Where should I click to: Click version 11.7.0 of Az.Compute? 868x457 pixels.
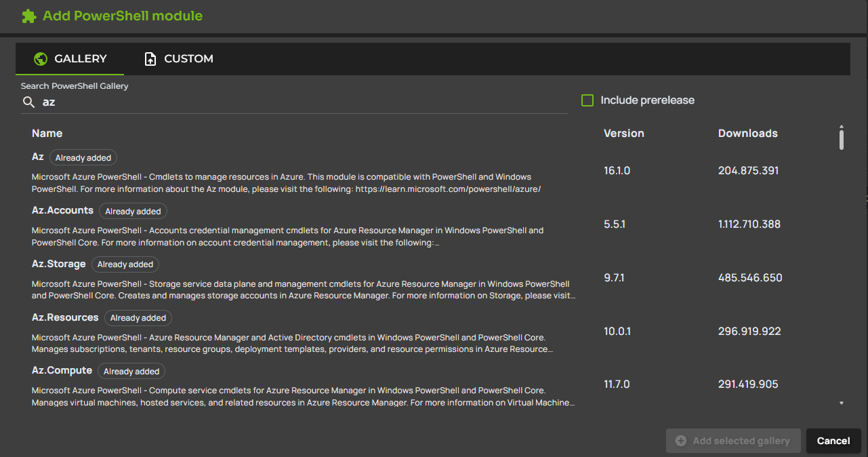[x=617, y=384]
